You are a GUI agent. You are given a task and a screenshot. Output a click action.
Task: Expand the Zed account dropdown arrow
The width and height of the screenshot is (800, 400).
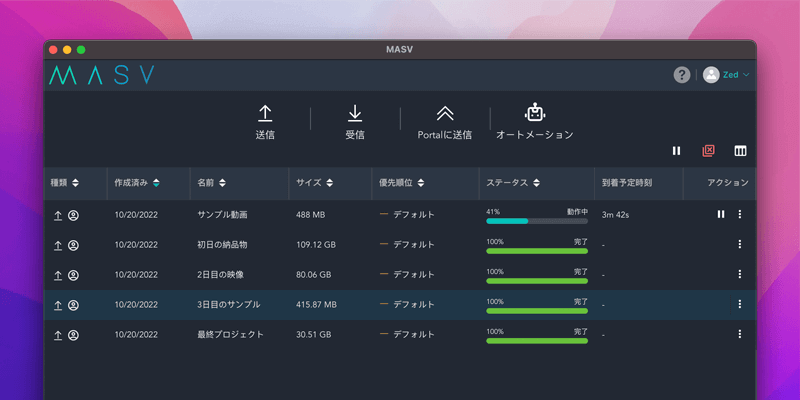tap(746, 75)
